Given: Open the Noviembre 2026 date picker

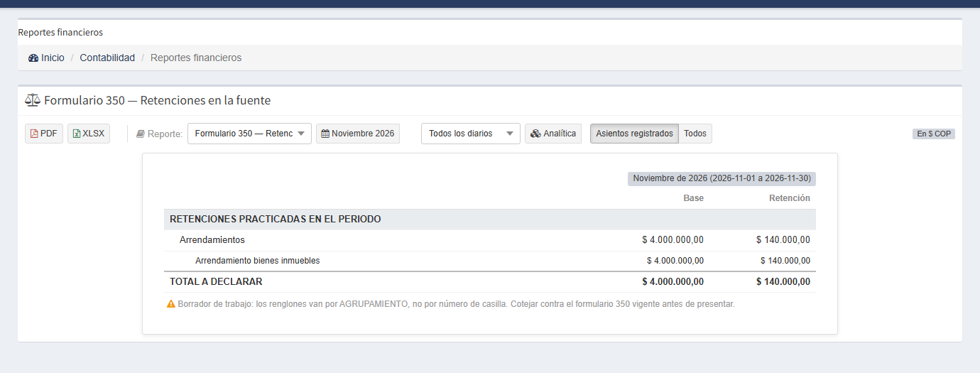Looking at the screenshot, I should click(358, 134).
